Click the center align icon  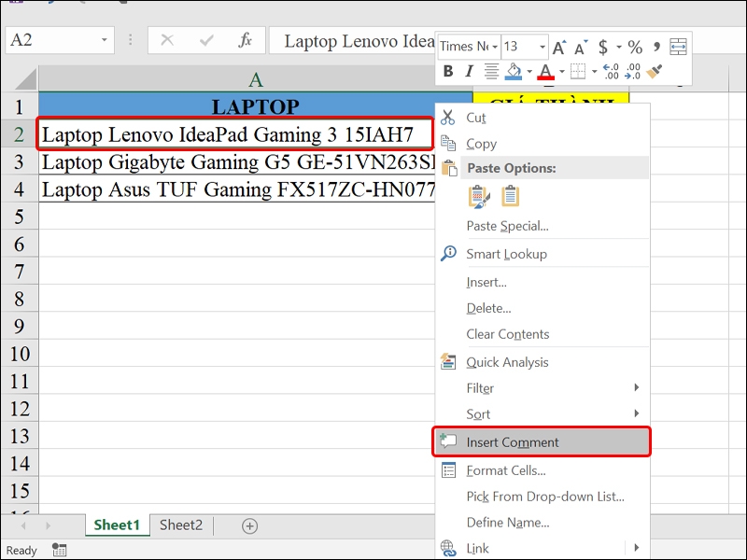[x=491, y=72]
